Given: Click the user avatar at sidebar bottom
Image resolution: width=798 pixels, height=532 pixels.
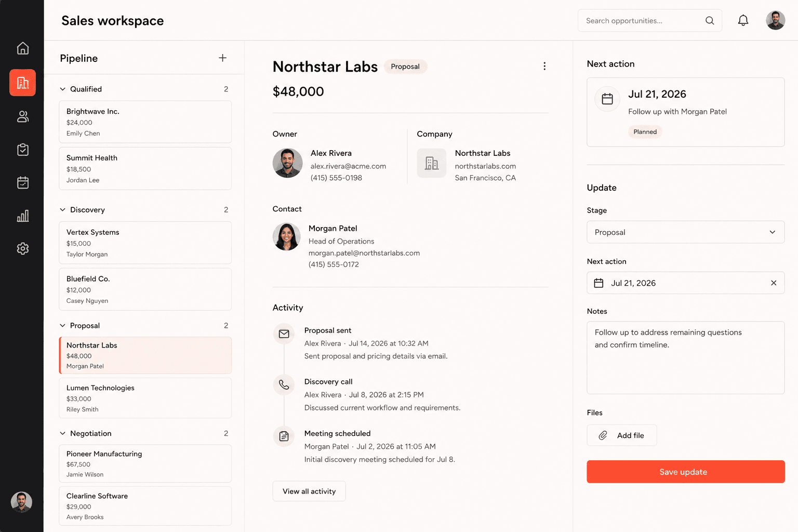Looking at the screenshot, I should click(21, 502).
